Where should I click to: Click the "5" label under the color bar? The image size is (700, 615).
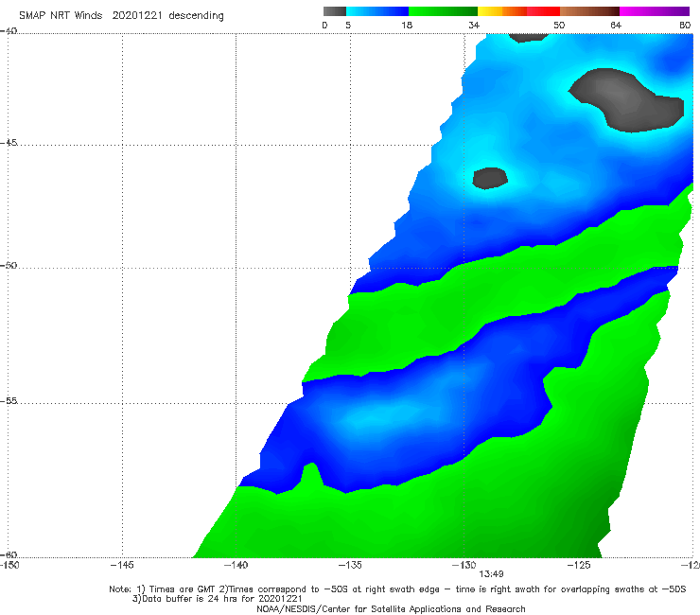click(x=348, y=26)
